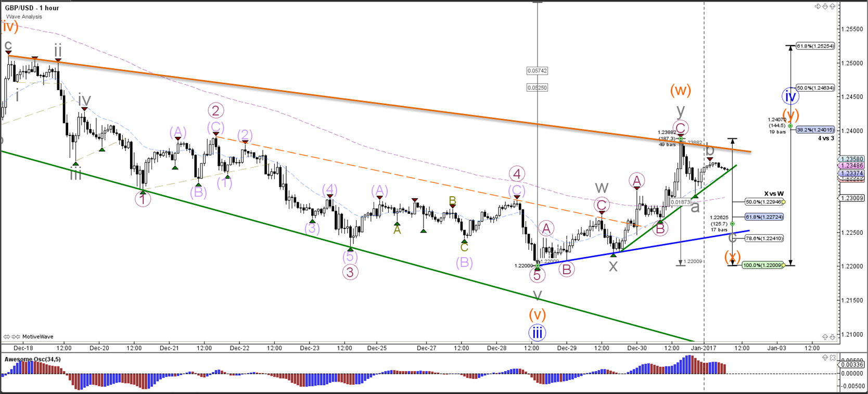
Task: Select the circled 5 wave label
Action: click(537, 276)
